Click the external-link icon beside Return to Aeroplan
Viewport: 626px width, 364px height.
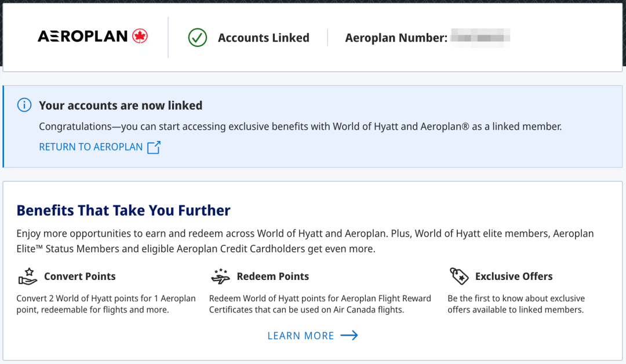tap(154, 147)
